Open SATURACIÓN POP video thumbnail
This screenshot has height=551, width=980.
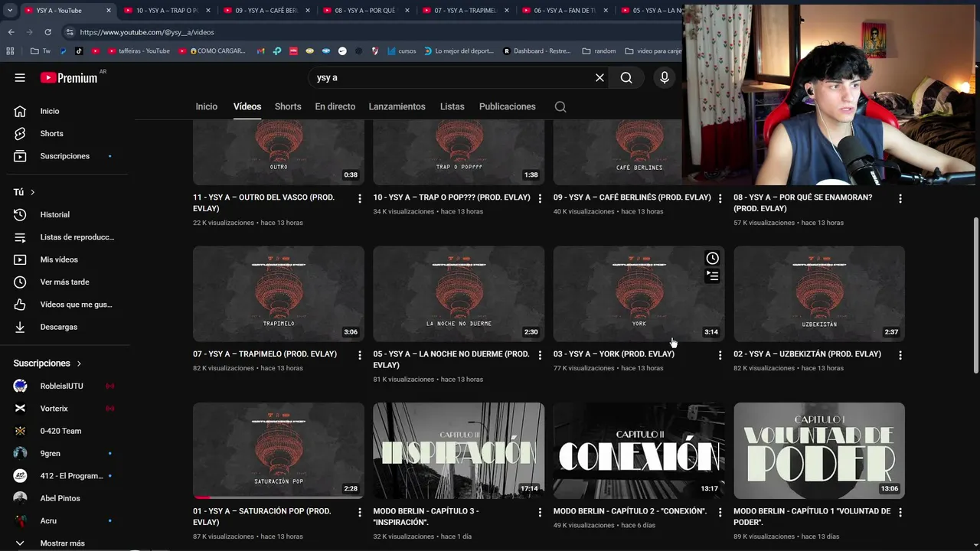(x=279, y=451)
